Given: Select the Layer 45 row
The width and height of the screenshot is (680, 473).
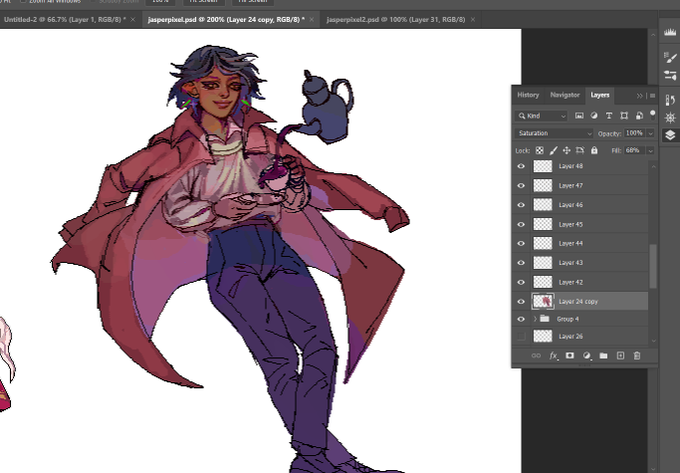Looking at the screenshot, I should pos(581,224).
